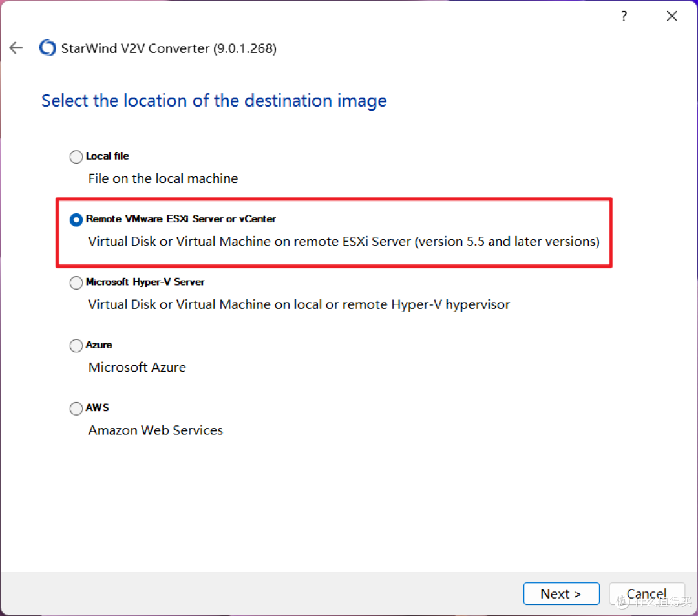The width and height of the screenshot is (698, 616).
Task: Click the Cancel button
Action: click(646, 593)
